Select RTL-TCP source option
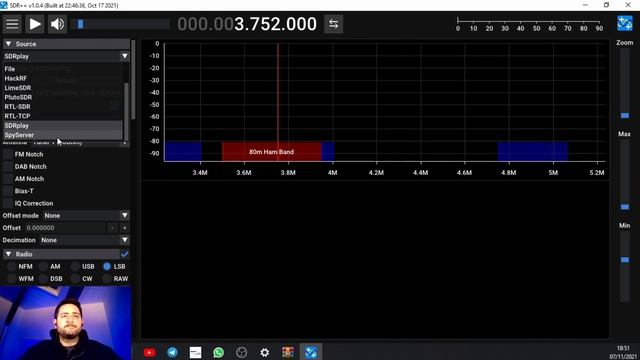The image size is (640, 360). tap(63, 116)
